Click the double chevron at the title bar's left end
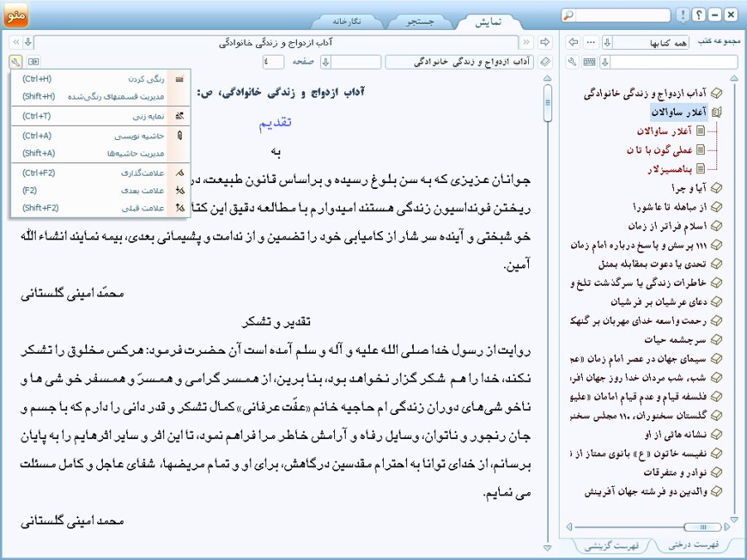The height and width of the screenshot is (560, 747). click(x=17, y=42)
